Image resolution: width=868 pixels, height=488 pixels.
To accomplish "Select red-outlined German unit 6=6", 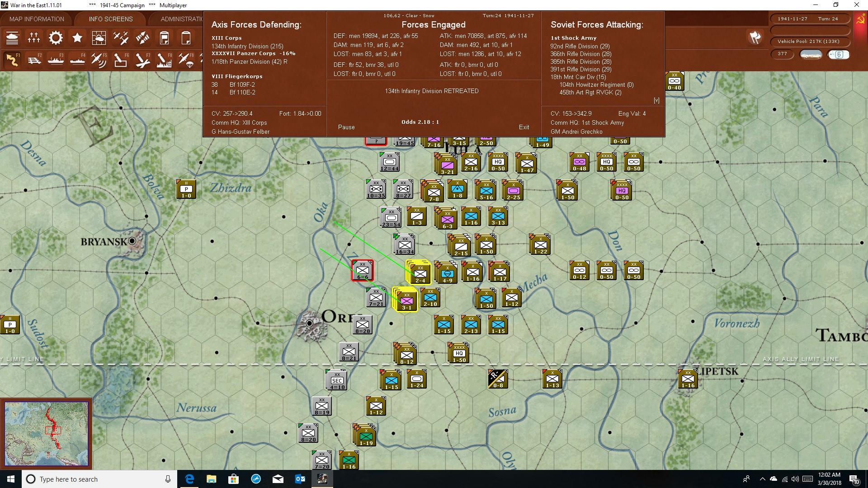I will [363, 270].
